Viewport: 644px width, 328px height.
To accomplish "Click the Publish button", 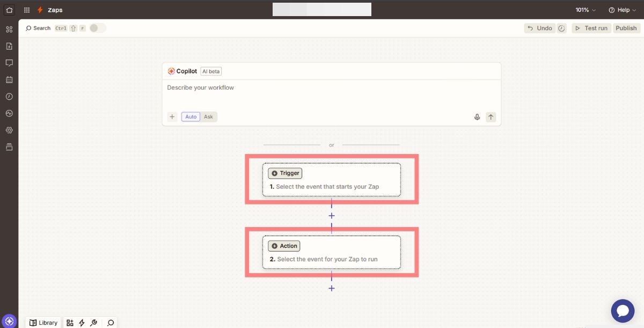I will 626,28.
